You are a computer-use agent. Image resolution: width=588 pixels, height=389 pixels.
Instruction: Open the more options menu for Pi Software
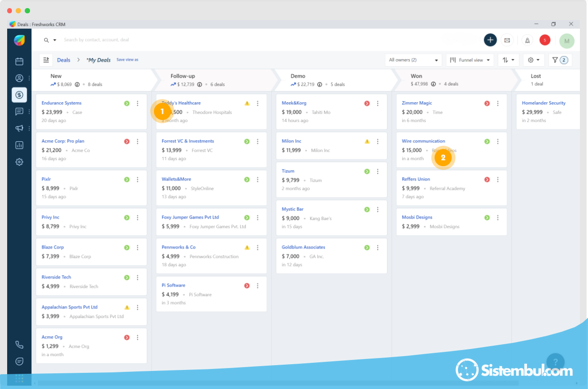tap(258, 286)
